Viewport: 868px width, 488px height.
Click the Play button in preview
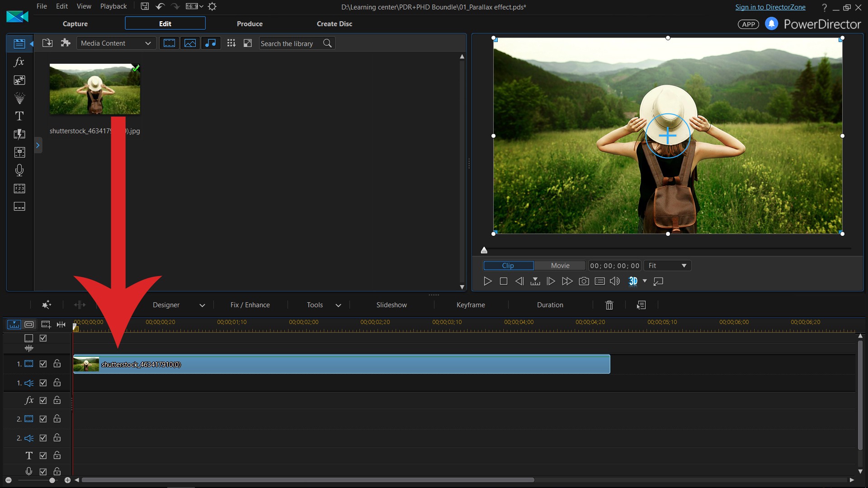tap(487, 281)
